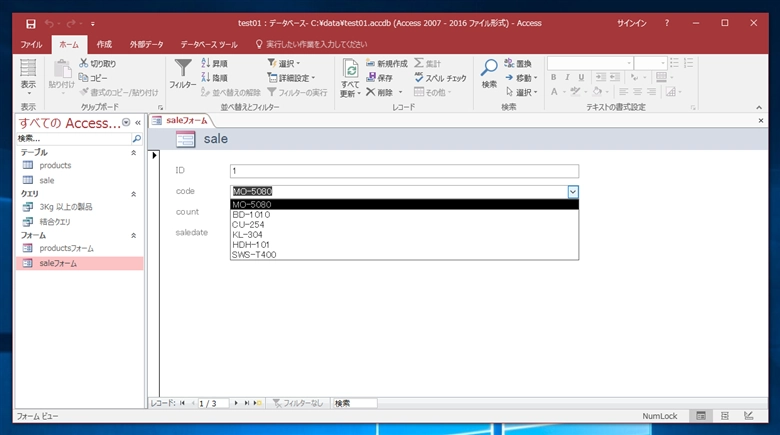Open the File (ファイル) tab

pyautogui.click(x=31, y=44)
